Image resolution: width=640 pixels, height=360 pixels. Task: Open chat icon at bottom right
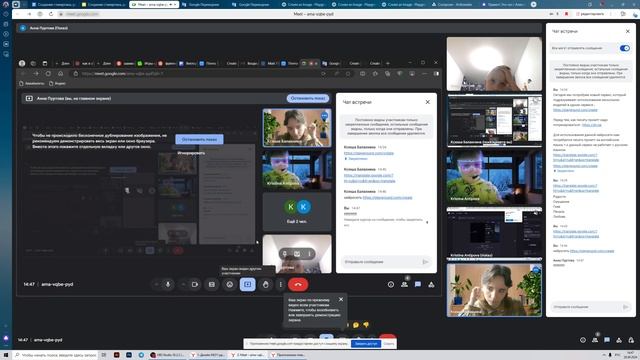[x=607, y=340]
